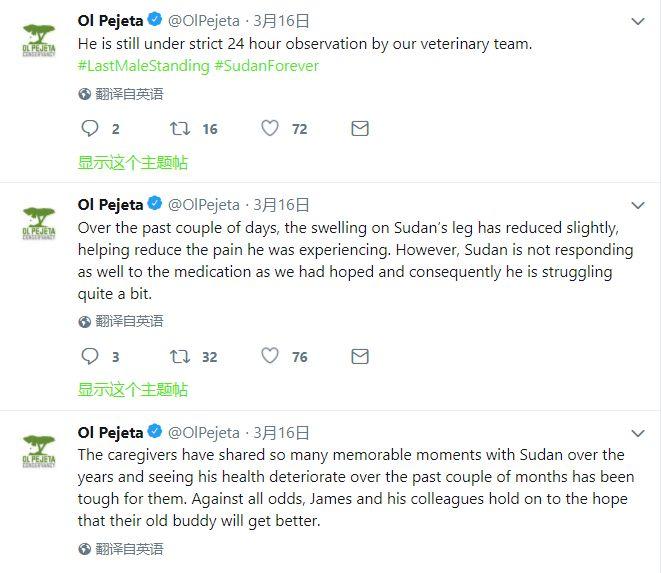Like the tweet with 76 likes
The height and width of the screenshot is (573, 661).
point(270,355)
